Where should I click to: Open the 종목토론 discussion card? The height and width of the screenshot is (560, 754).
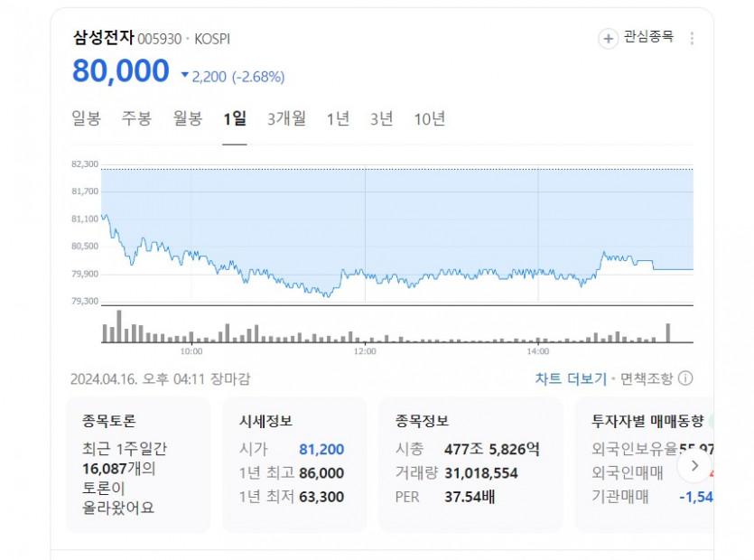point(140,464)
